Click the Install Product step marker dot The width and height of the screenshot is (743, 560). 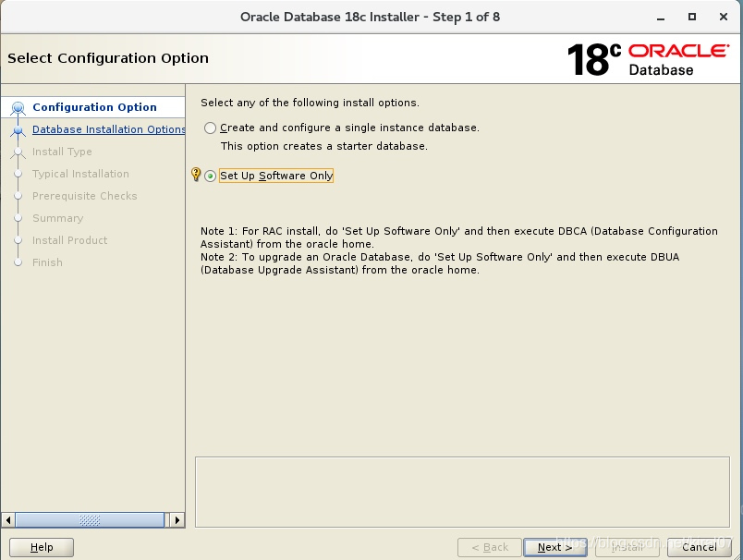(x=18, y=240)
